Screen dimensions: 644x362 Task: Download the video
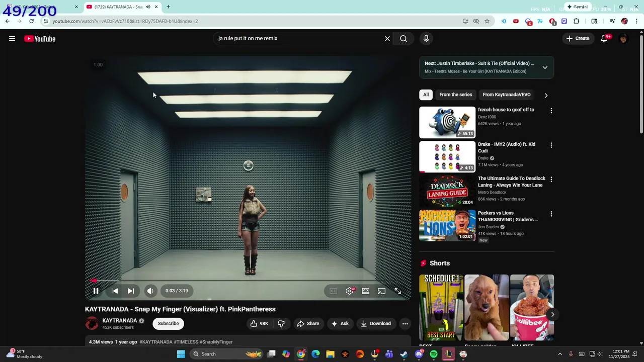tap(376, 324)
